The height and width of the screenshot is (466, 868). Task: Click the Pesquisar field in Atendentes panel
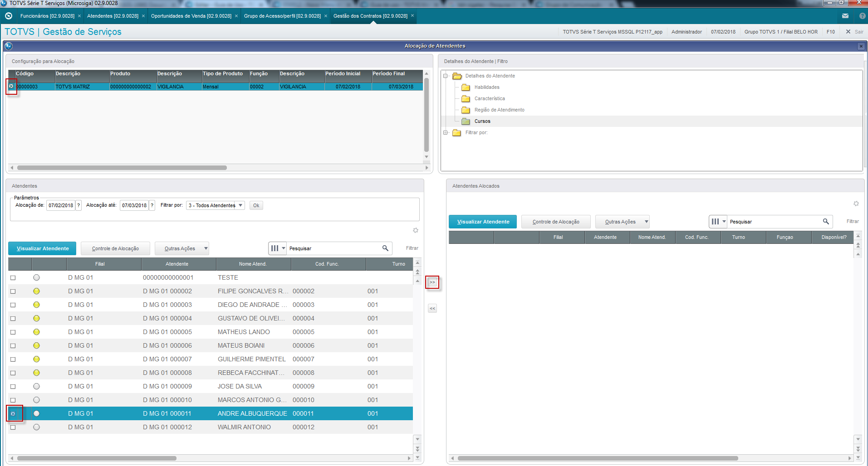click(333, 248)
